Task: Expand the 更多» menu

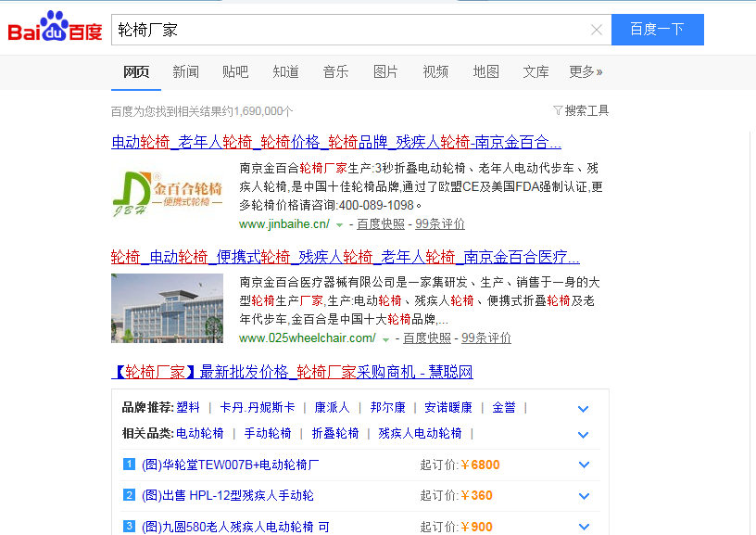Action: tap(586, 72)
